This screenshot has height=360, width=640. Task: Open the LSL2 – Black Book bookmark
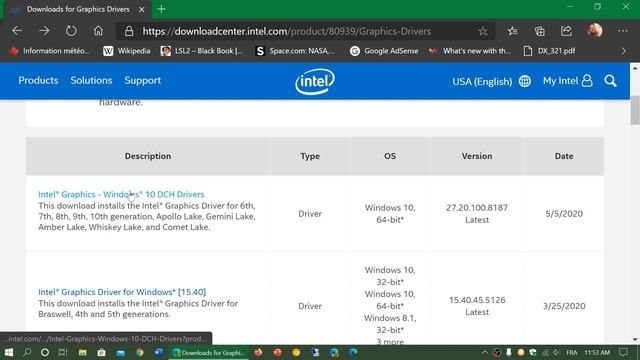[x=202, y=51]
